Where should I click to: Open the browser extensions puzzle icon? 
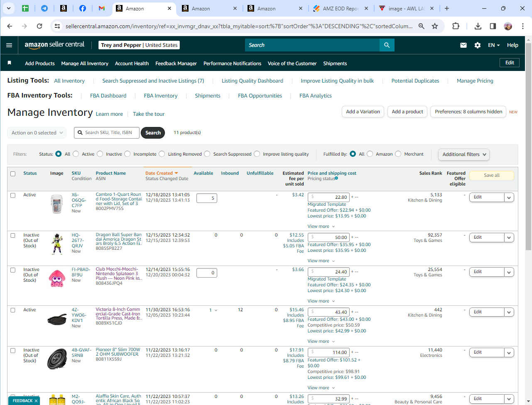pos(456,26)
